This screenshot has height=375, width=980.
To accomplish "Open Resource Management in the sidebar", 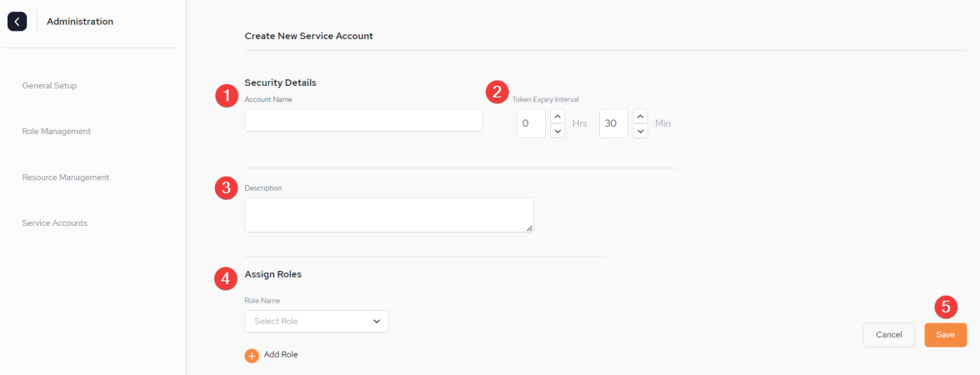I will pyautogui.click(x=66, y=177).
